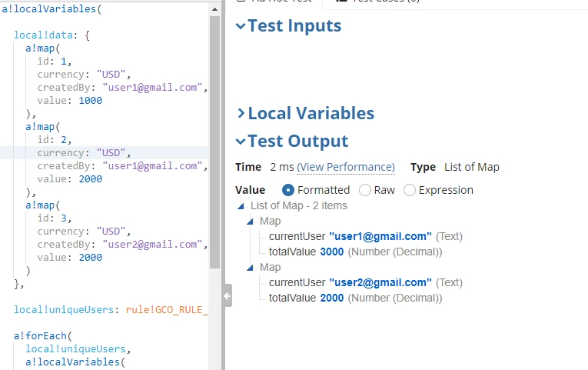Click the currentUser "user2@gmail.com" output value

coord(380,282)
